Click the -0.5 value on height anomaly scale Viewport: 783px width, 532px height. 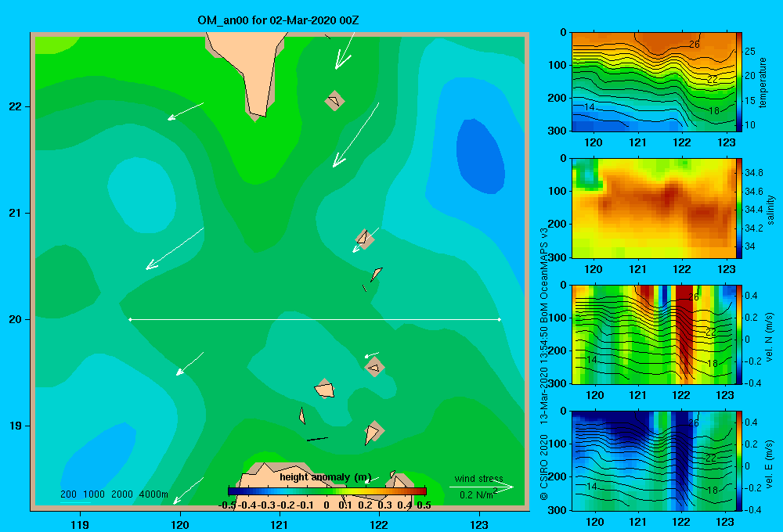pos(227,505)
